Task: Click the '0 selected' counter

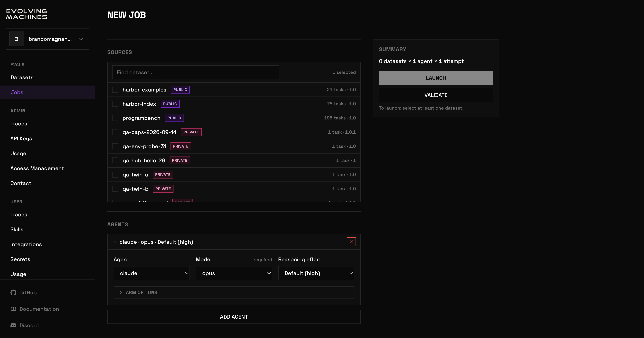Action: 344,72
